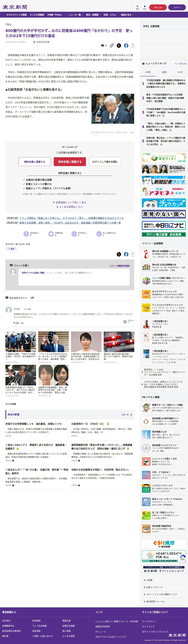Open the 新聞記者ラジオ podcast banner
The image size is (188, 644).
pyautogui.click(x=164, y=180)
